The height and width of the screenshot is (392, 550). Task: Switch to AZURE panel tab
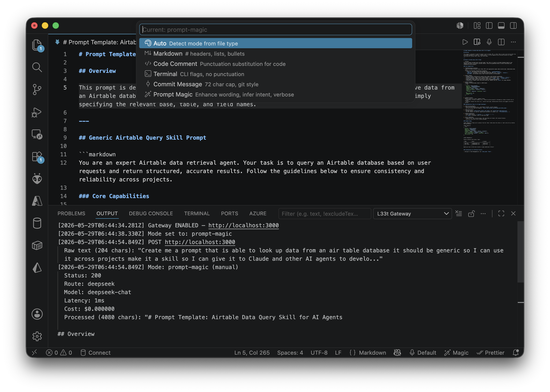pyautogui.click(x=258, y=214)
